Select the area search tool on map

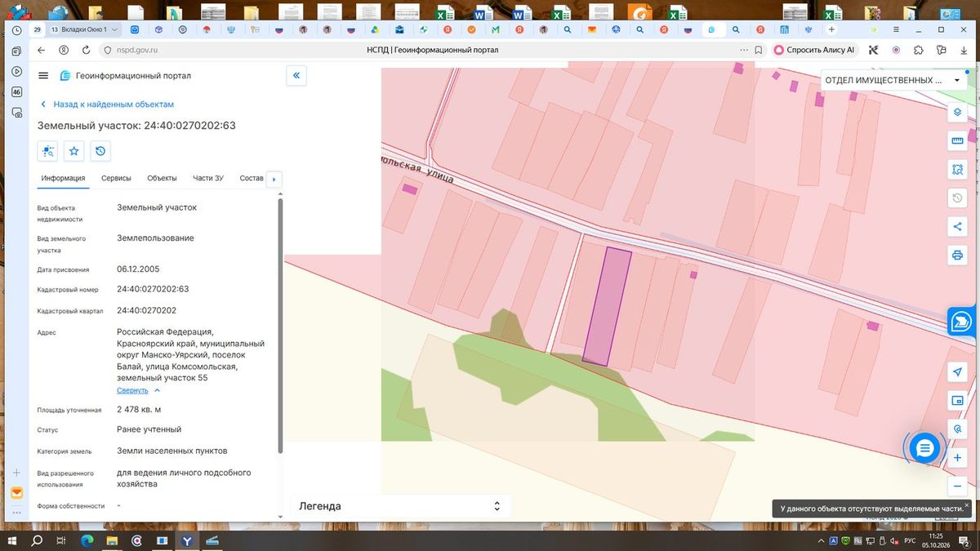click(958, 170)
